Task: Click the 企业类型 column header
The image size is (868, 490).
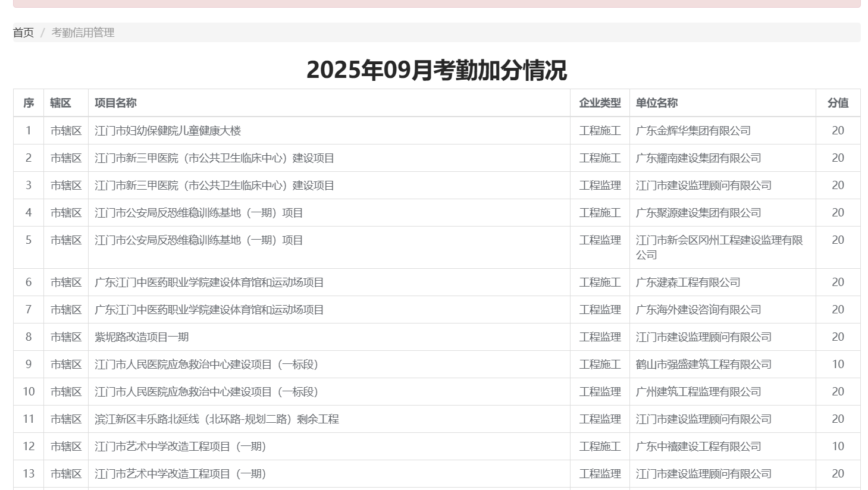Action: tap(600, 103)
